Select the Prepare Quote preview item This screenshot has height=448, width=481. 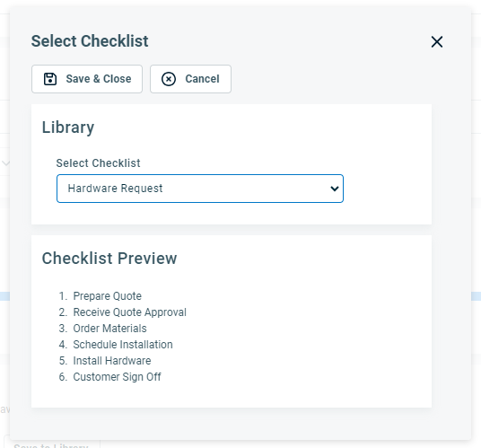pos(107,296)
